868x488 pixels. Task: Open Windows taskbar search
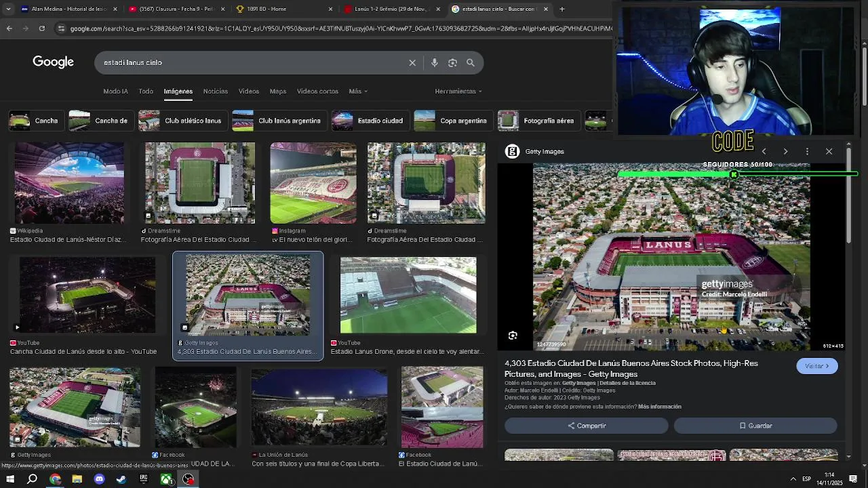point(32,479)
